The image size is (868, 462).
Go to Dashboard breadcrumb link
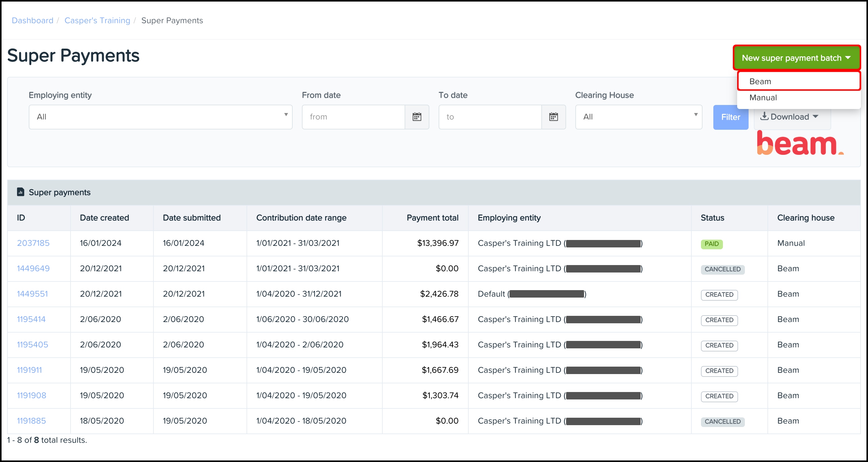click(x=32, y=20)
